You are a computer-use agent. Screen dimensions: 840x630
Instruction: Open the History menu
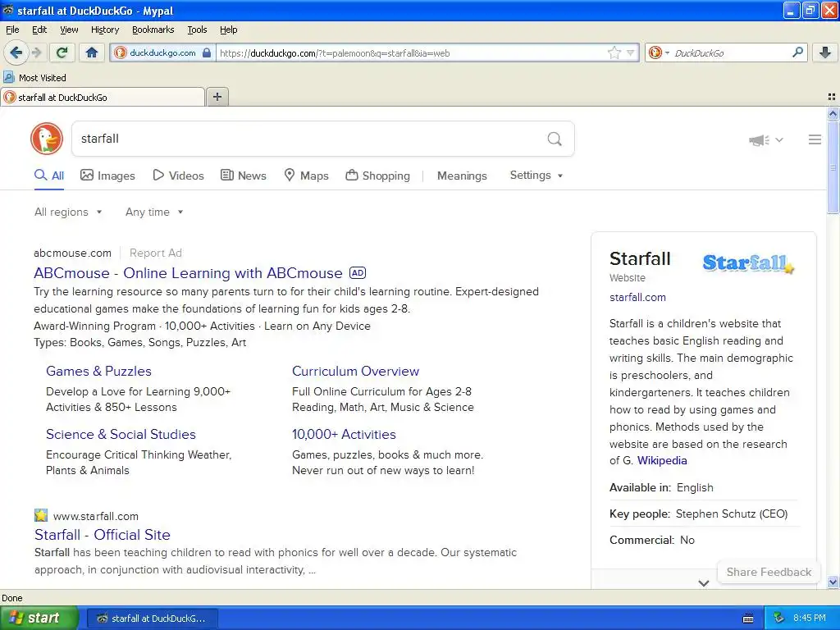(104, 30)
